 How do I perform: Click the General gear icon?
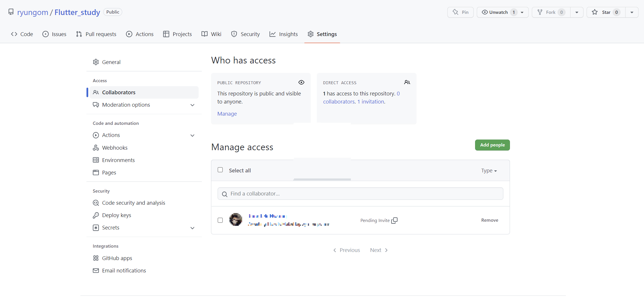[96, 62]
